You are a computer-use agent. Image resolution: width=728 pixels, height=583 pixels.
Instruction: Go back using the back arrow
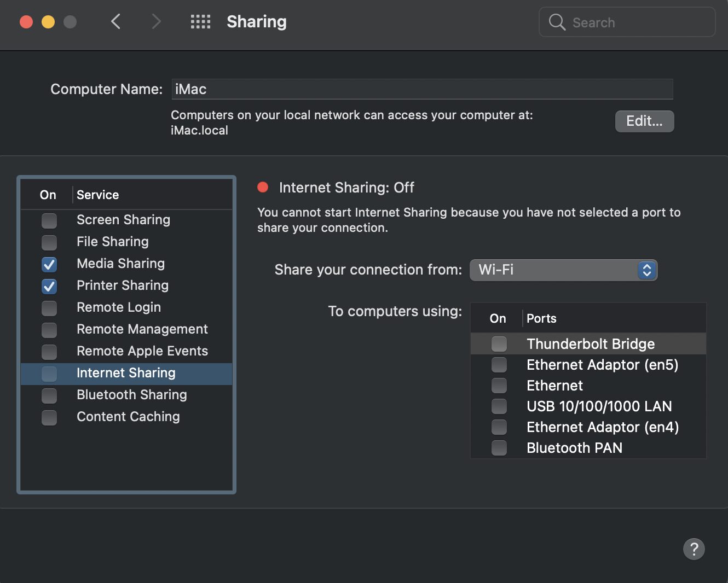tap(115, 22)
